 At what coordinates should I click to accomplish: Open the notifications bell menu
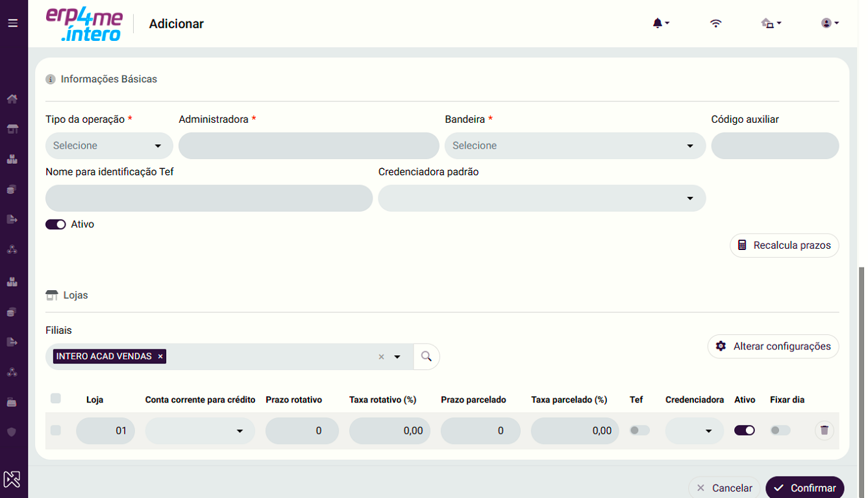click(660, 23)
